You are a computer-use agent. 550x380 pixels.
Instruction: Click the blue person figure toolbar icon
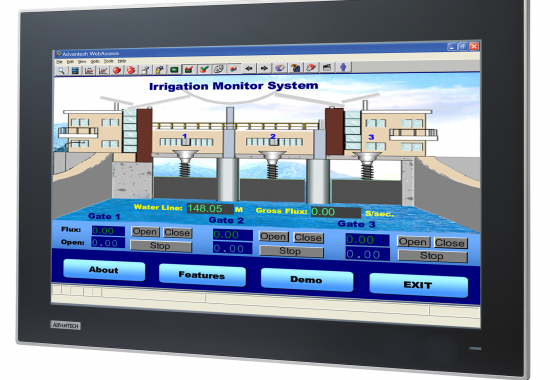click(x=343, y=67)
